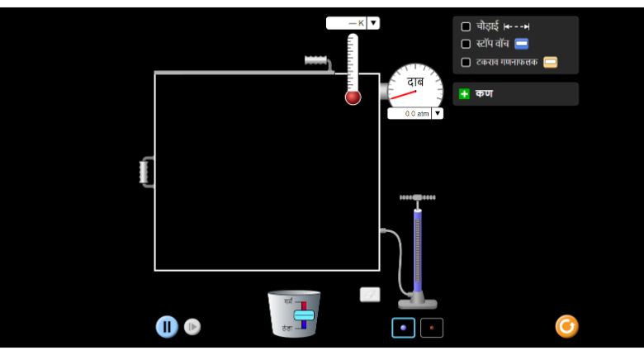Open the pressure atm units dropdown

point(438,114)
